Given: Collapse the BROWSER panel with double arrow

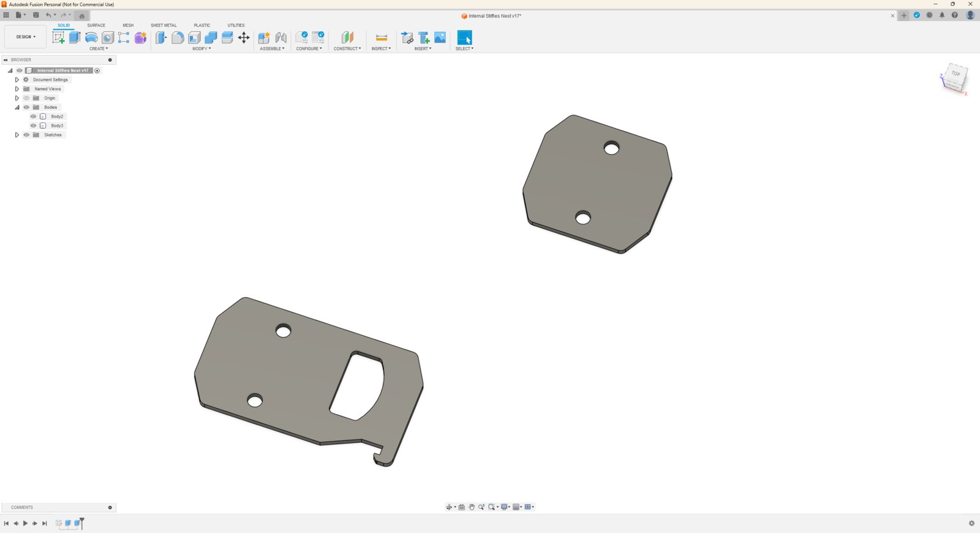Looking at the screenshot, I should (x=6, y=60).
